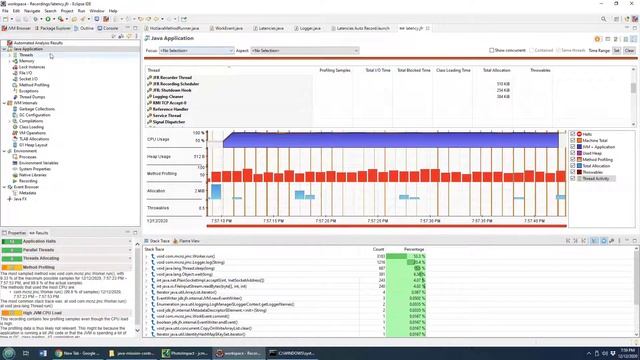Open the Aspect selection dropdown

point(304,51)
